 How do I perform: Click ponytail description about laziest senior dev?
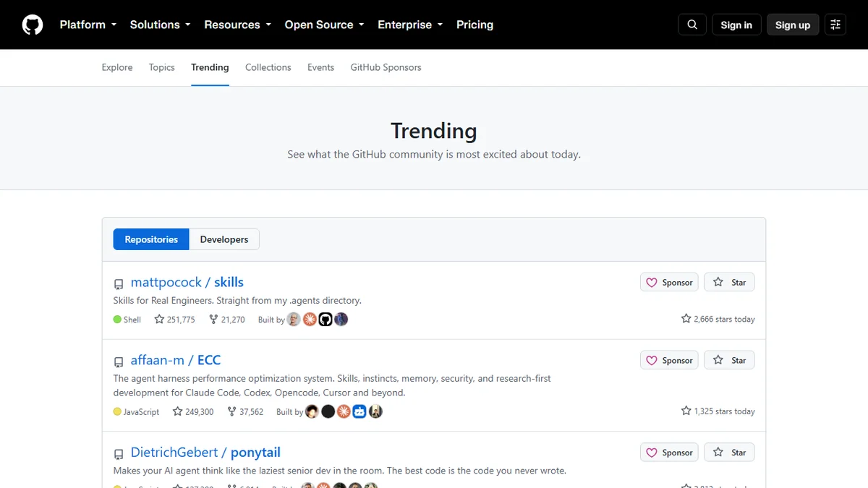340,471
